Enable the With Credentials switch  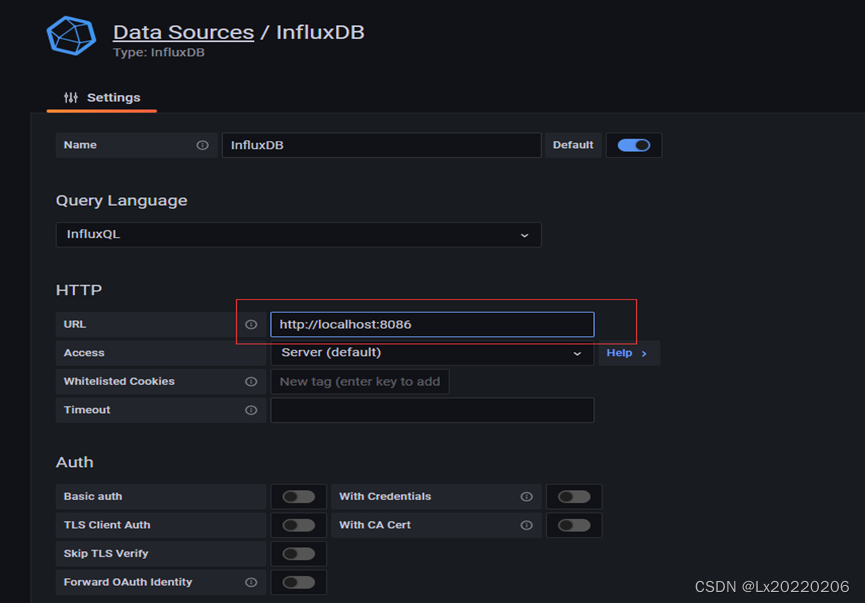pyautogui.click(x=574, y=497)
